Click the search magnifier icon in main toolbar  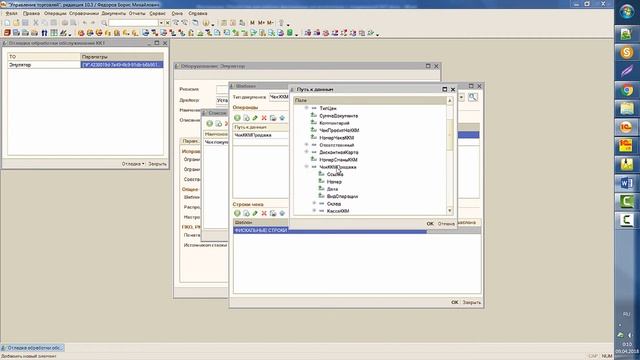pos(104,23)
